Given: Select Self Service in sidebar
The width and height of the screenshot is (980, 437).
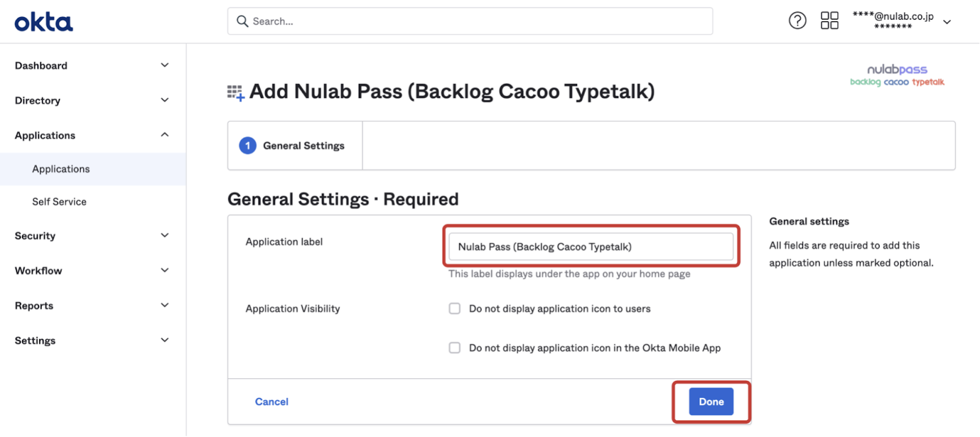Looking at the screenshot, I should (x=59, y=201).
